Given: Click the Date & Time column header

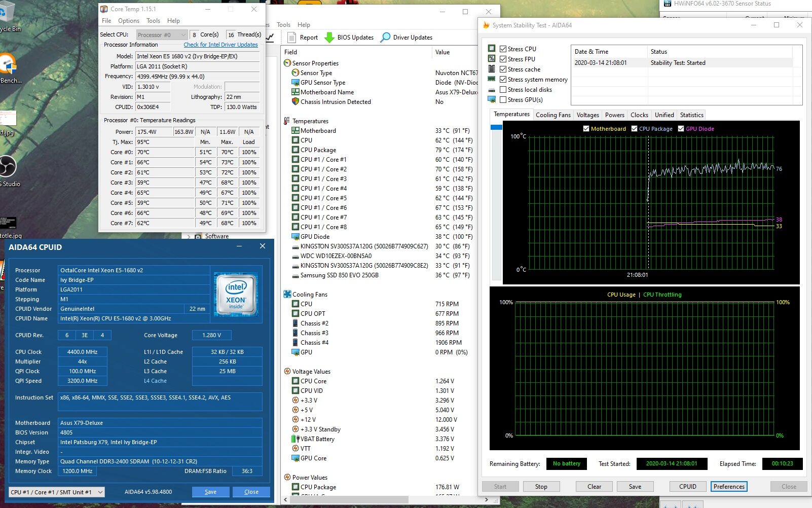Looking at the screenshot, I should [609, 51].
